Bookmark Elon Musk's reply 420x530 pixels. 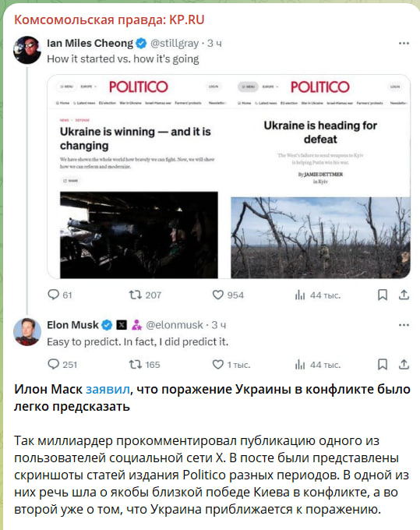coord(382,364)
